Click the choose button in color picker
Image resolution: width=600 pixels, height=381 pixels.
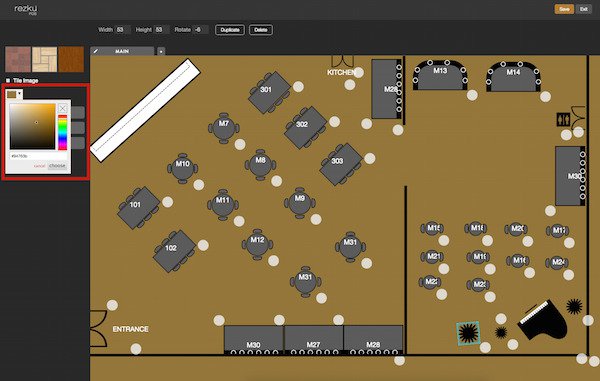pos(57,166)
